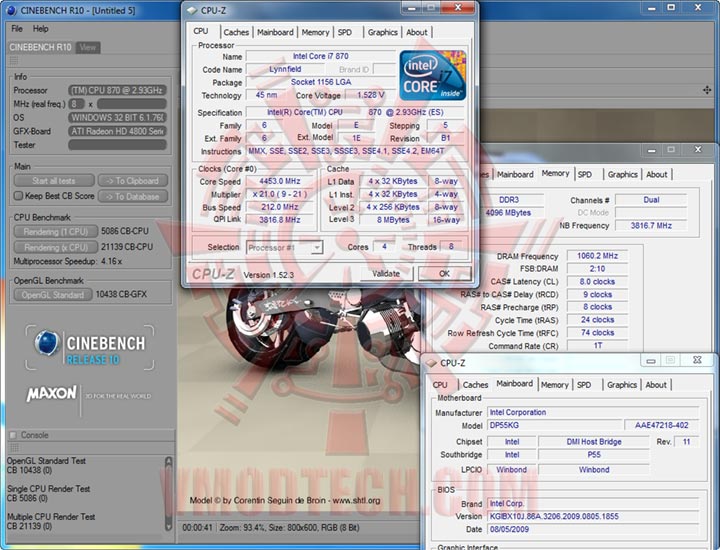The height and width of the screenshot is (550, 720).
Task: Click the MAXON logo
Action: tap(51, 393)
